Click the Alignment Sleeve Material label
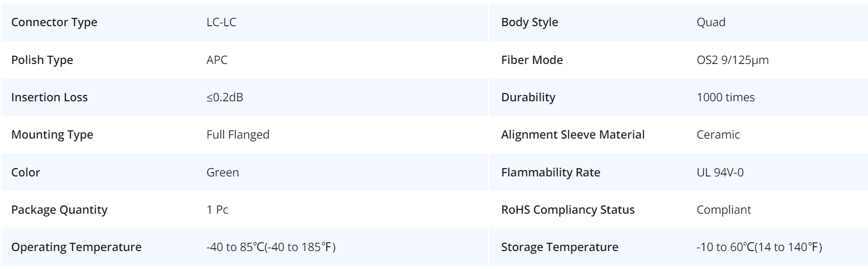This screenshot has width=868, height=269. (573, 135)
